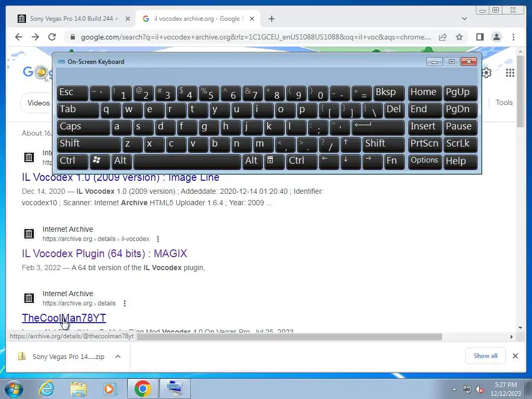Click Bksp key on On-Screen Keyboard
Viewport: 532px width, 399px height.
coord(389,93)
